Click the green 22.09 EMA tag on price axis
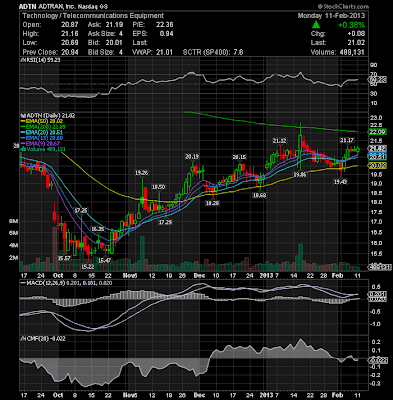 coord(377,132)
